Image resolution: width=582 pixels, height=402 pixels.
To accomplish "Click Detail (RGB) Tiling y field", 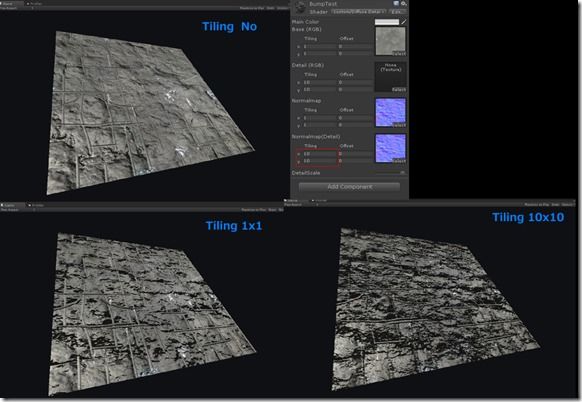I will pyautogui.click(x=320, y=89).
